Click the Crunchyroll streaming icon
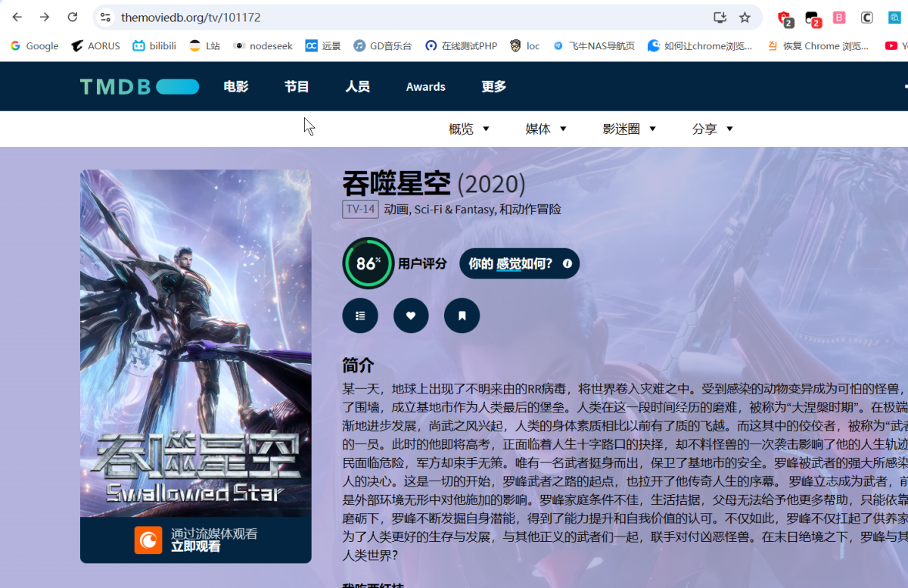Image resolution: width=908 pixels, height=588 pixels. click(148, 540)
